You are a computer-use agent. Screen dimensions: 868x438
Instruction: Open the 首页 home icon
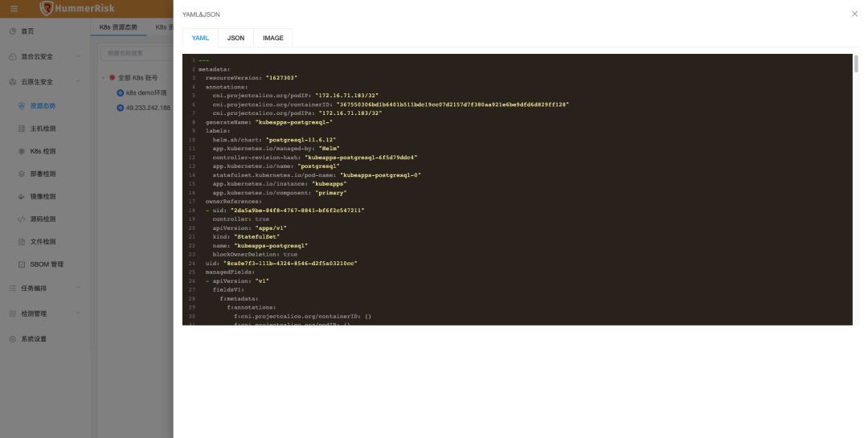(13, 31)
